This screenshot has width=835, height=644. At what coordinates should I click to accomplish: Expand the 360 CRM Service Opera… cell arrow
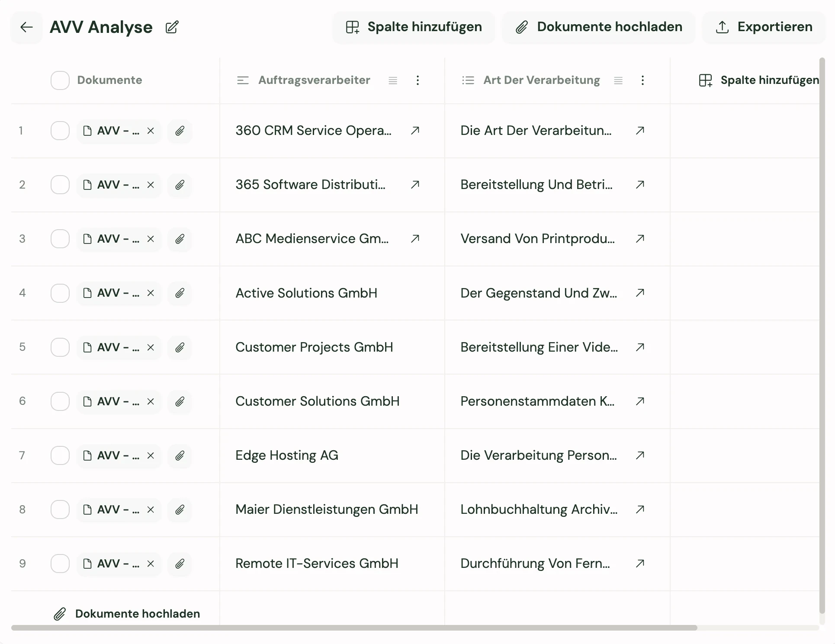415,131
